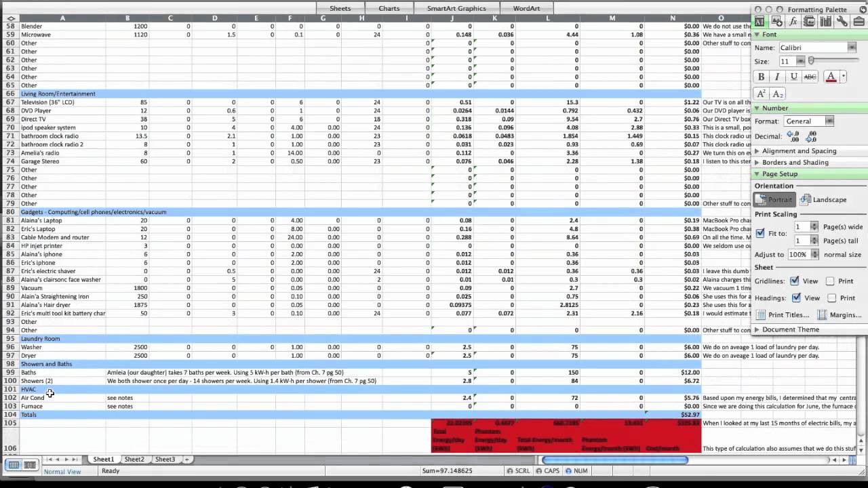Viewport: 868px width, 488px height.
Task: Click the Page(s) tall stepper
Action: point(814,241)
